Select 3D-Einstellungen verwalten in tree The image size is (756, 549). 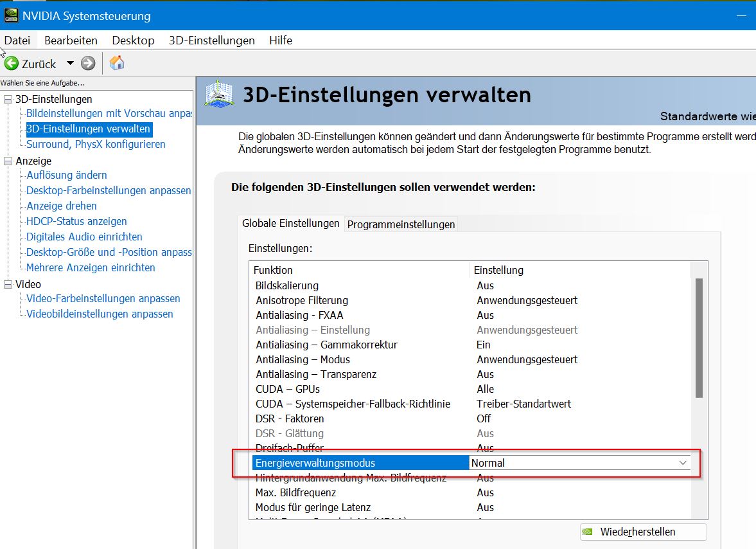[89, 129]
